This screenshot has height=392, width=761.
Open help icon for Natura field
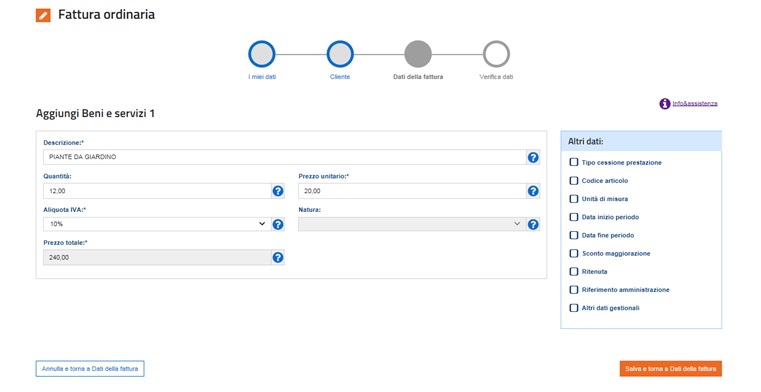coord(533,224)
